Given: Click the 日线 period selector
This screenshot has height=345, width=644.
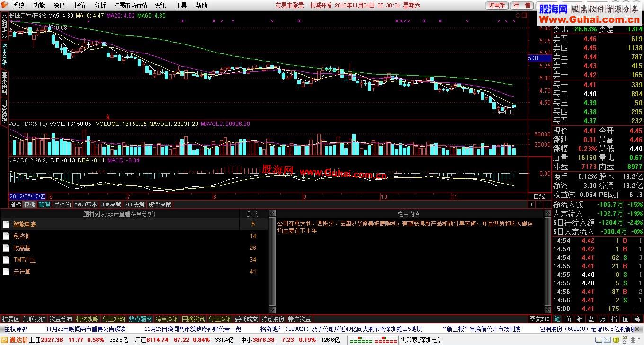Looking at the screenshot, I should click(x=539, y=196).
